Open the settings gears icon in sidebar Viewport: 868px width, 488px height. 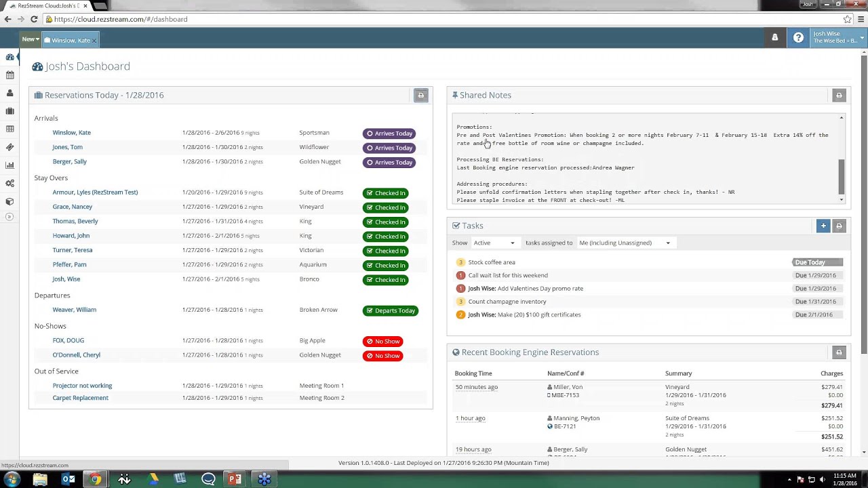9,183
